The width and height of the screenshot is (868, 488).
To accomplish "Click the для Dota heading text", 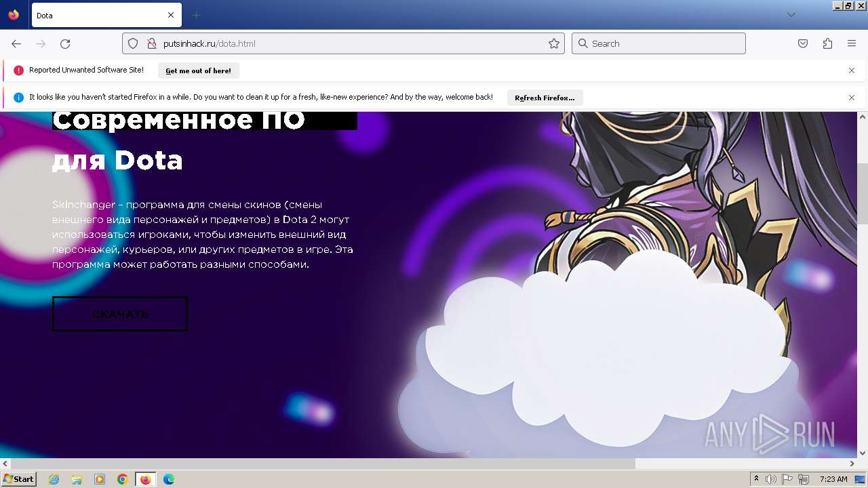I will pyautogui.click(x=117, y=161).
